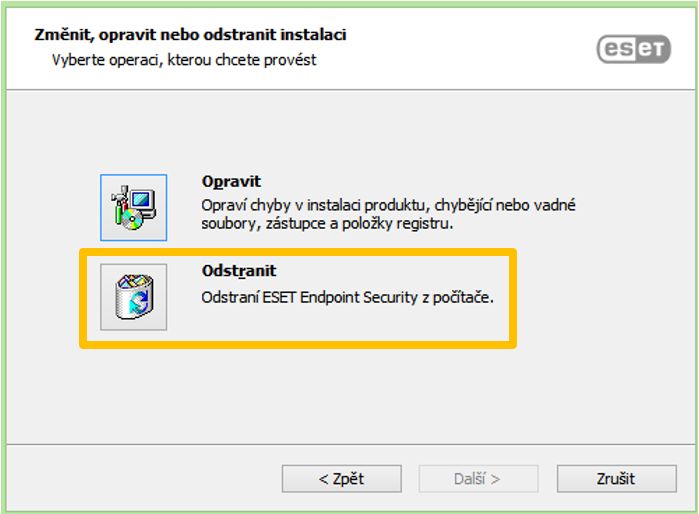Cancel setup with the Zrušit button
Image resolution: width=699 pixels, height=514 pixels.
click(617, 479)
